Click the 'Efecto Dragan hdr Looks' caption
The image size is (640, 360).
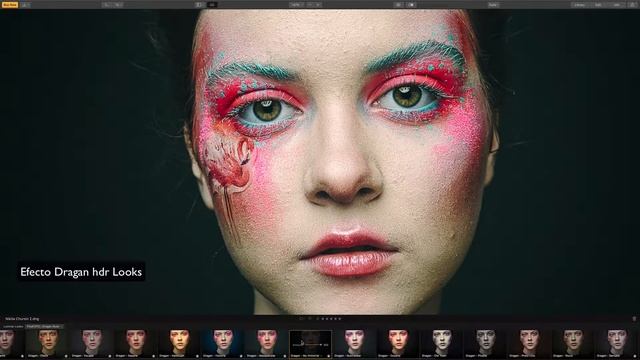tap(81, 272)
